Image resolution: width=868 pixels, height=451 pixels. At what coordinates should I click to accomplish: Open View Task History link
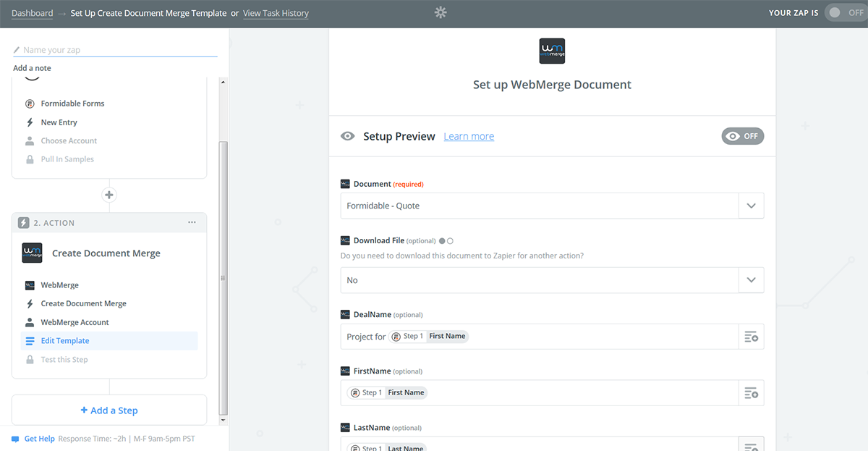click(276, 13)
